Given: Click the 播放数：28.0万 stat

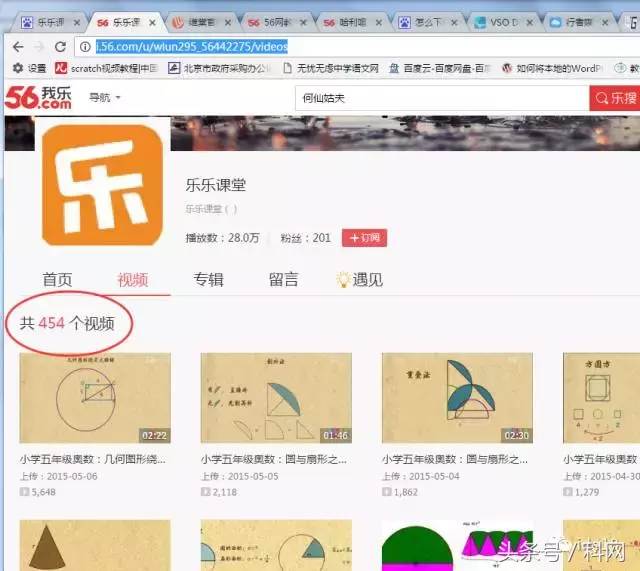Looking at the screenshot, I should click(222, 238).
